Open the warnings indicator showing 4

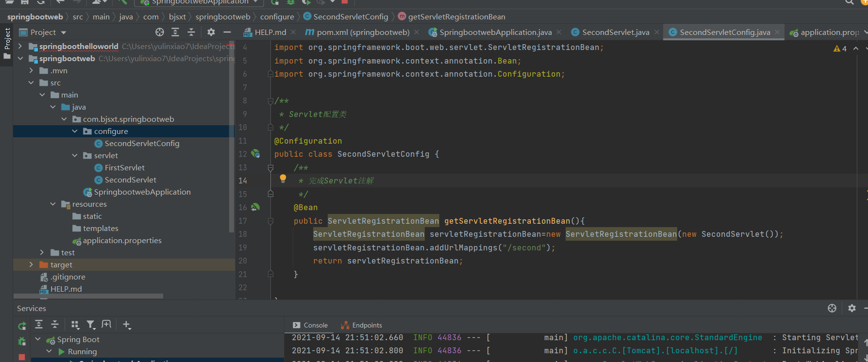pos(840,49)
